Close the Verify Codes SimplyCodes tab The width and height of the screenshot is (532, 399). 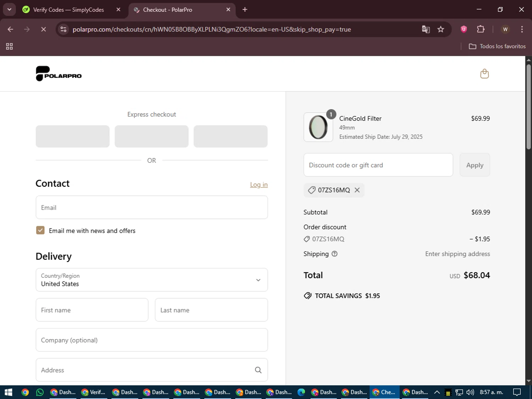pyautogui.click(x=118, y=10)
